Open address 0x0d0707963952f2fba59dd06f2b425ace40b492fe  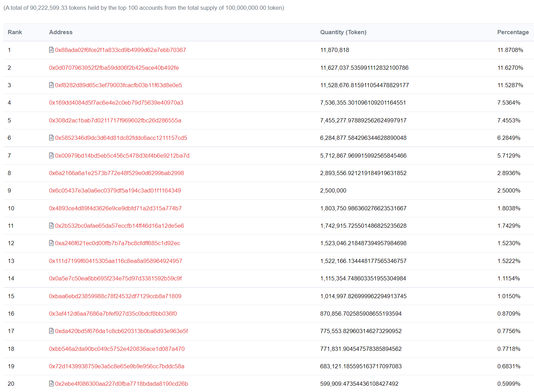tap(114, 68)
